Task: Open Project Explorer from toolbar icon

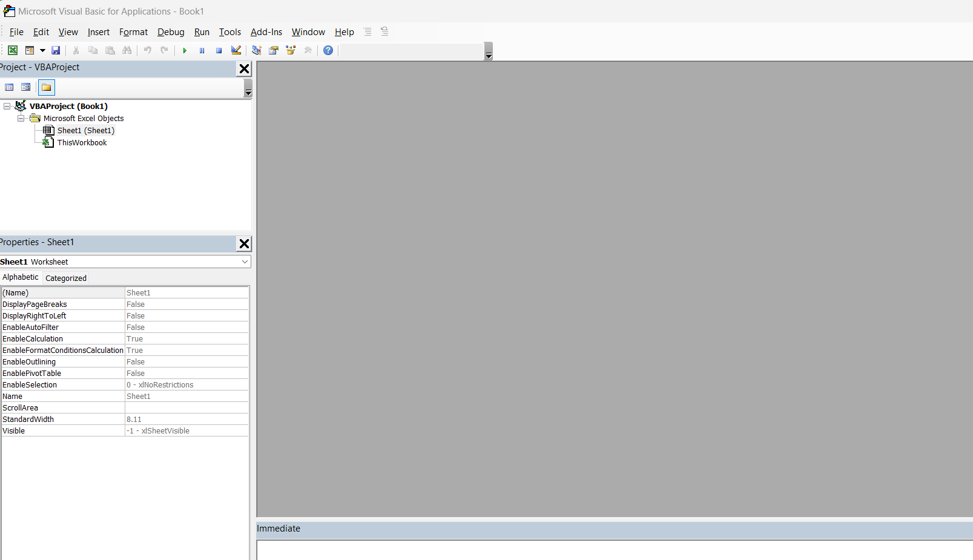Action: (257, 50)
